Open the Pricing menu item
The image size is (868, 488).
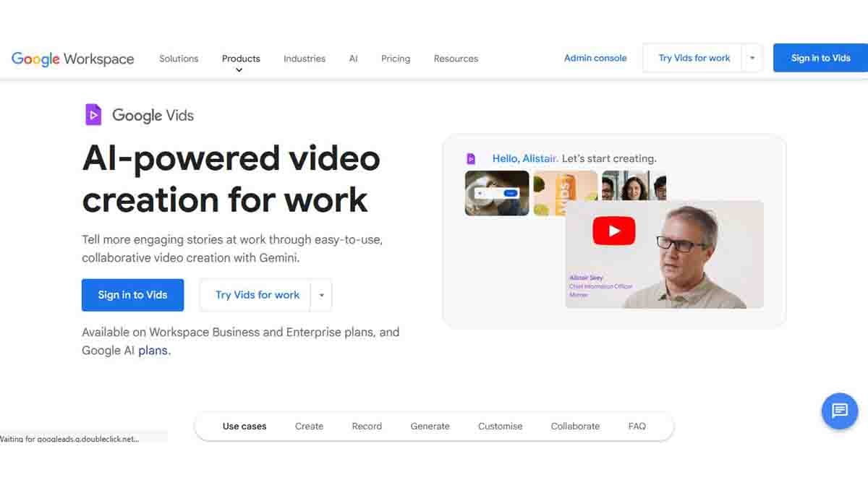[x=395, y=59]
